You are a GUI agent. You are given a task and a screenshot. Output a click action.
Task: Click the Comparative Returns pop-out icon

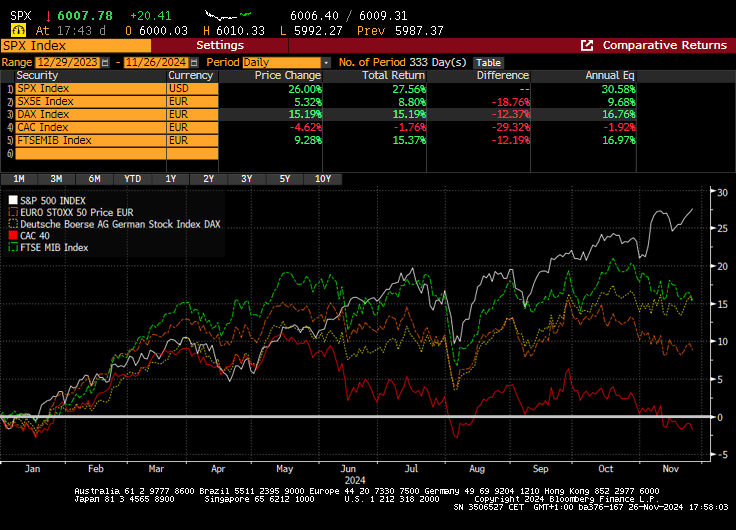pyautogui.click(x=587, y=46)
